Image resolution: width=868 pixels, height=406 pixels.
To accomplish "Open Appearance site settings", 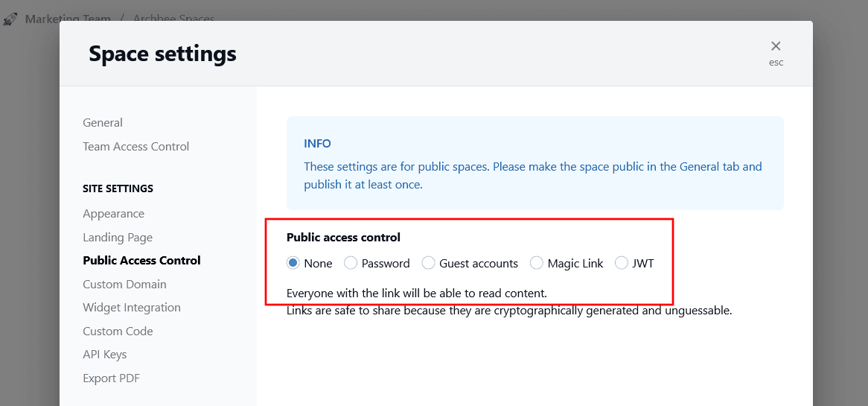I will point(114,214).
